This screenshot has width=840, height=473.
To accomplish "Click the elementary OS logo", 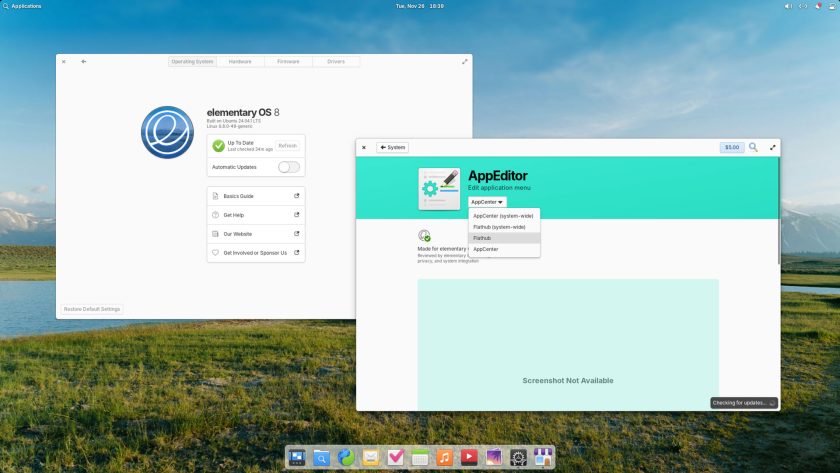I will pos(168,132).
